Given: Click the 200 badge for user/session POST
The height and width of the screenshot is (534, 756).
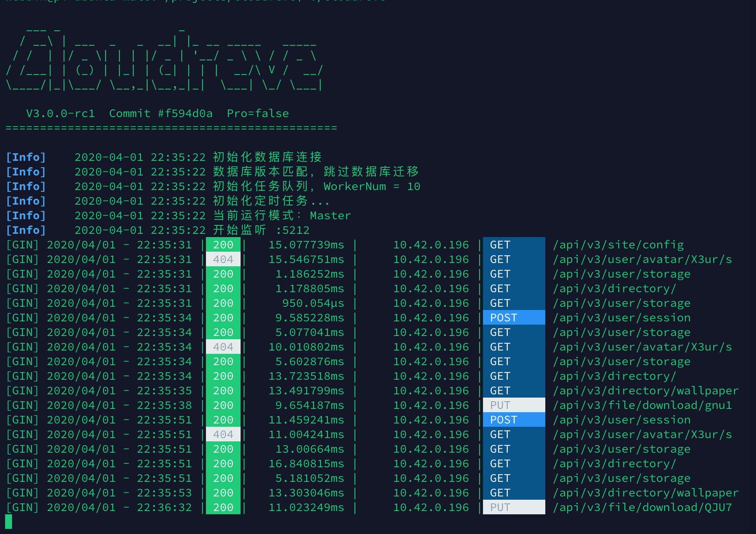Looking at the screenshot, I should pyautogui.click(x=223, y=317).
